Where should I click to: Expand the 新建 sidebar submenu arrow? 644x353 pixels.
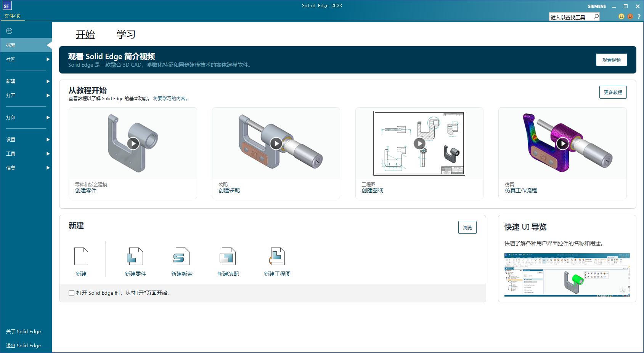[x=48, y=81]
